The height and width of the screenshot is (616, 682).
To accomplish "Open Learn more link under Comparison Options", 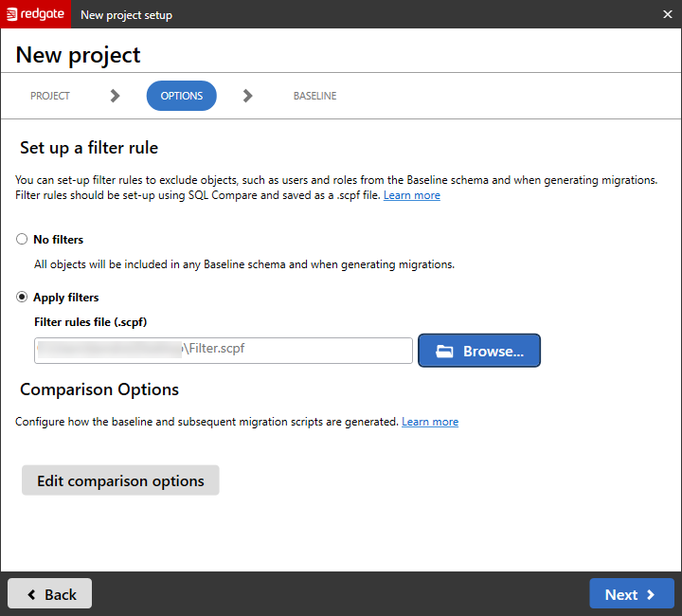I will (430, 422).
